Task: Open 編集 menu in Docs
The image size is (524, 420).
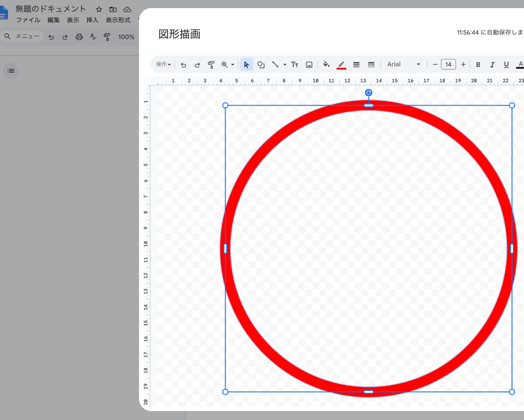Action: pos(53,20)
